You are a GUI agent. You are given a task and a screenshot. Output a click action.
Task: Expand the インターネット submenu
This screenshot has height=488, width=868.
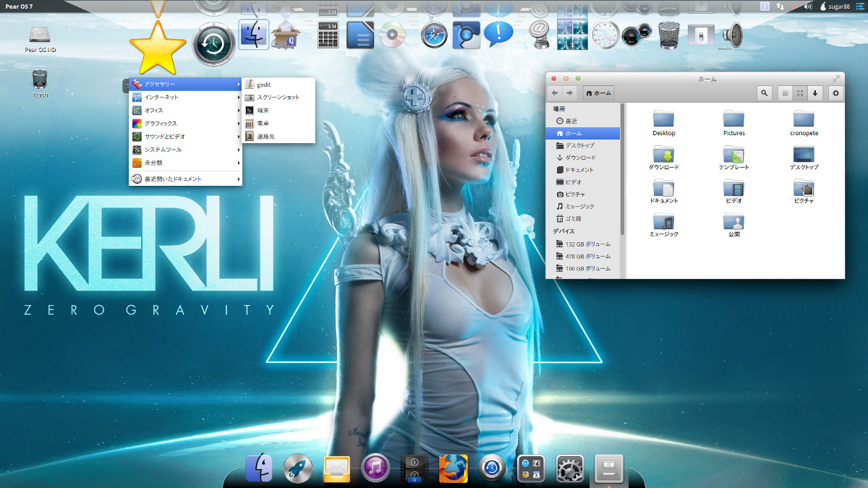[185, 97]
